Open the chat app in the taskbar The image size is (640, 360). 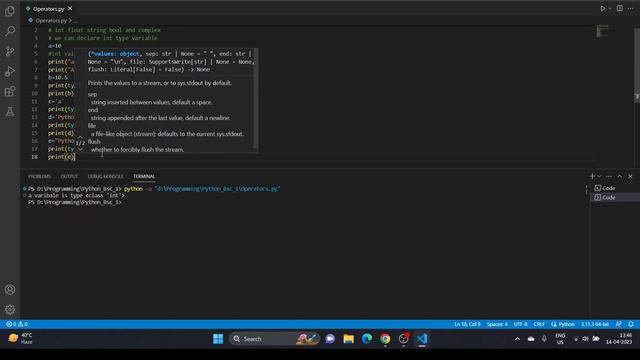(330, 339)
